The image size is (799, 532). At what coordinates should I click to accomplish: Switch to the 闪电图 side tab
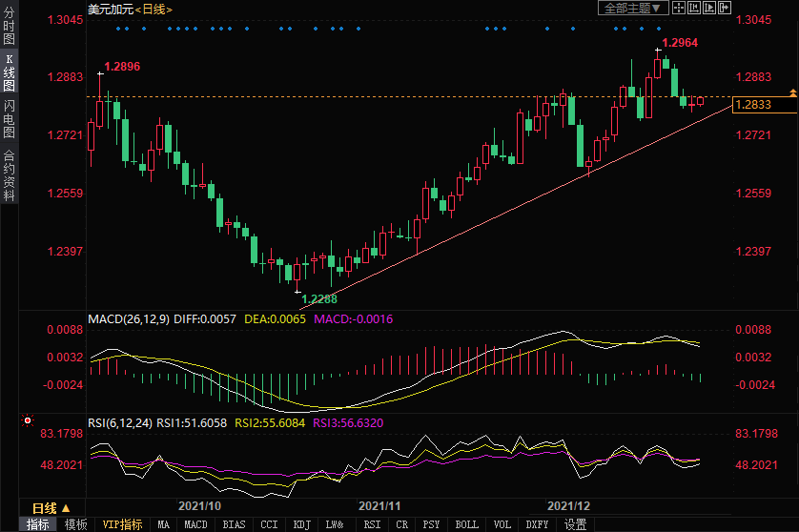pos(9,118)
